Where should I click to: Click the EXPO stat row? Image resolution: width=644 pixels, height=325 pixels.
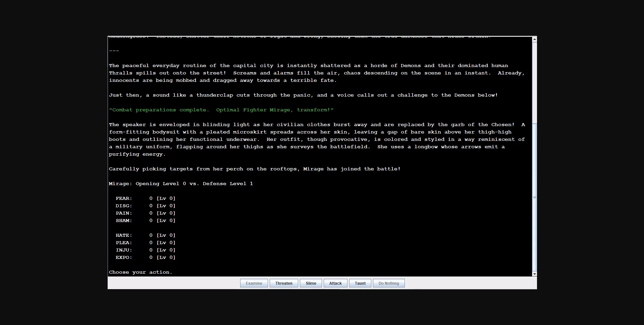click(x=145, y=258)
